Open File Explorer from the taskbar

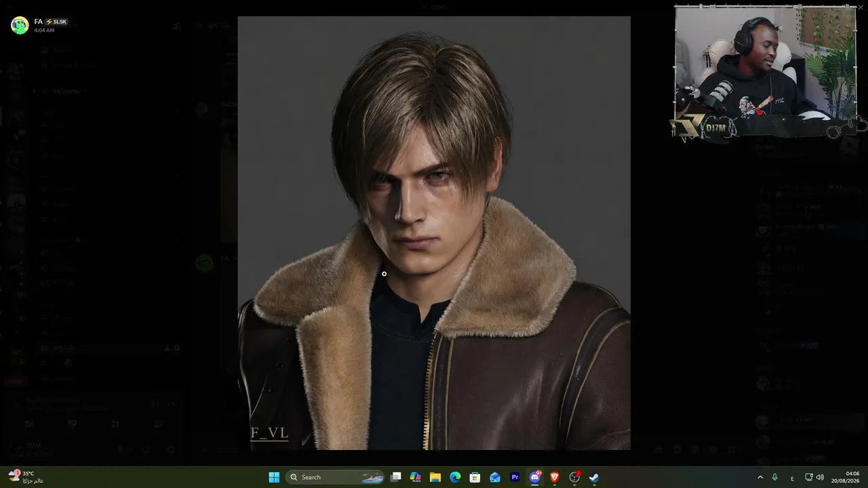coord(435,477)
